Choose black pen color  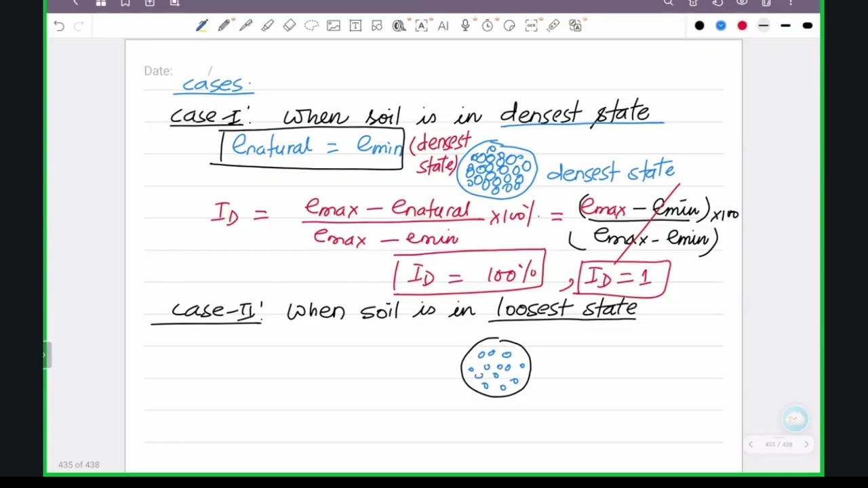click(x=699, y=26)
